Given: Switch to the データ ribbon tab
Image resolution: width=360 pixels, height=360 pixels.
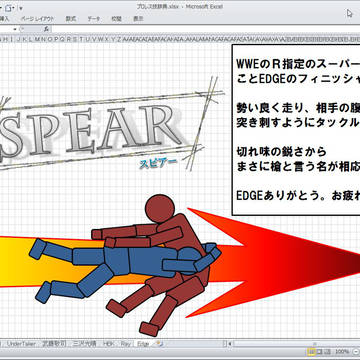Looking at the screenshot, I should [94, 19].
